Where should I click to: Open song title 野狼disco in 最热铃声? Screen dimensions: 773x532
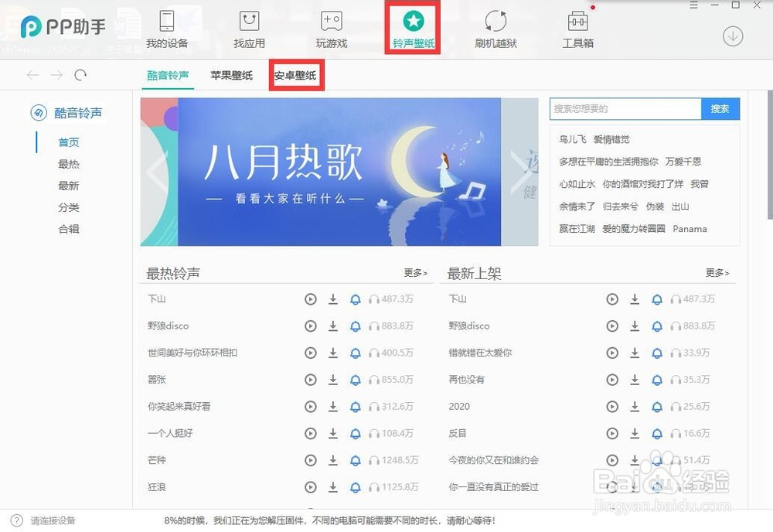[168, 326]
